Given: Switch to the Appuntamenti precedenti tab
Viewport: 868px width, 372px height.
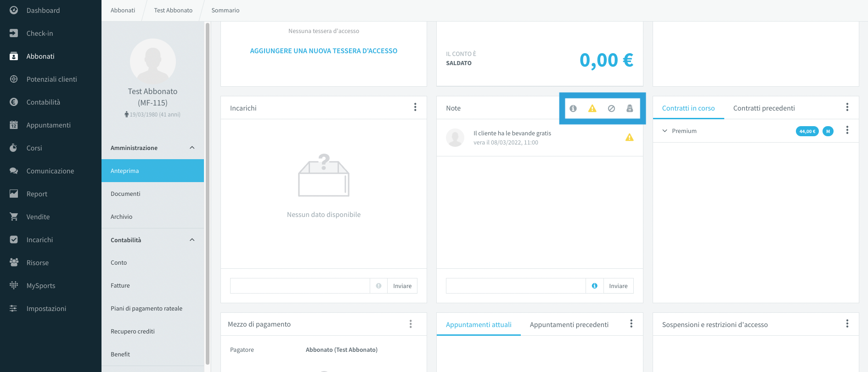Looking at the screenshot, I should [x=569, y=325].
